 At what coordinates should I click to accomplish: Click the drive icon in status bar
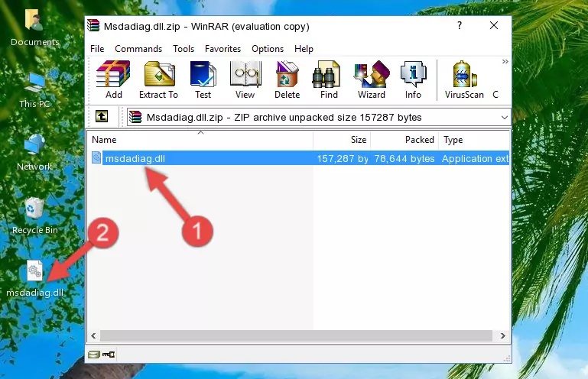point(94,354)
